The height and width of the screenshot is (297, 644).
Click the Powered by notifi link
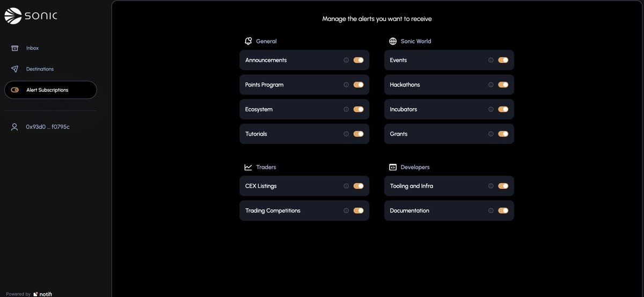coord(29,294)
